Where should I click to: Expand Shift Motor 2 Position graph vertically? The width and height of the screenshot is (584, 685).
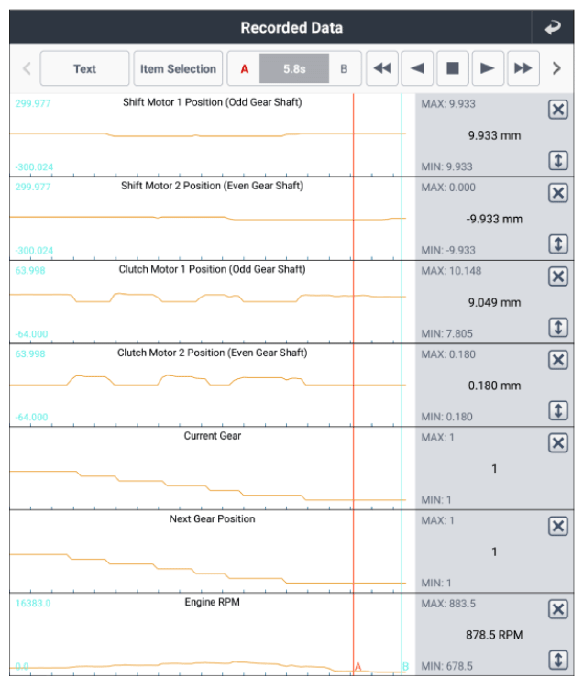coord(558,244)
